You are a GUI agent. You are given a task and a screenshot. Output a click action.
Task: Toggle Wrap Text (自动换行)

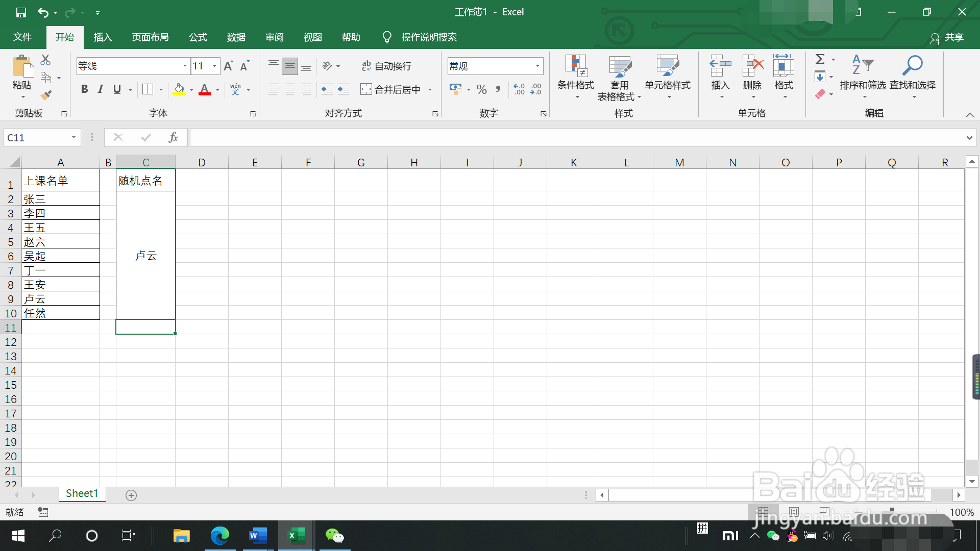[x=386, y=66]
